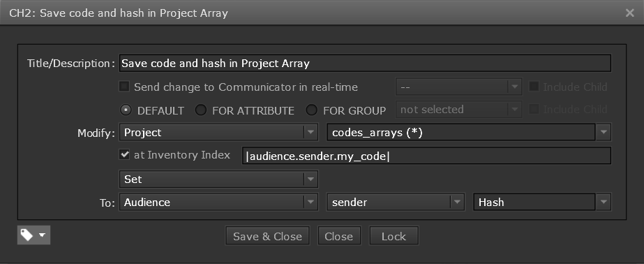Click the Save & Close button
The width and height of the screenshot is (644, 264).
click(x=267, y=235)
